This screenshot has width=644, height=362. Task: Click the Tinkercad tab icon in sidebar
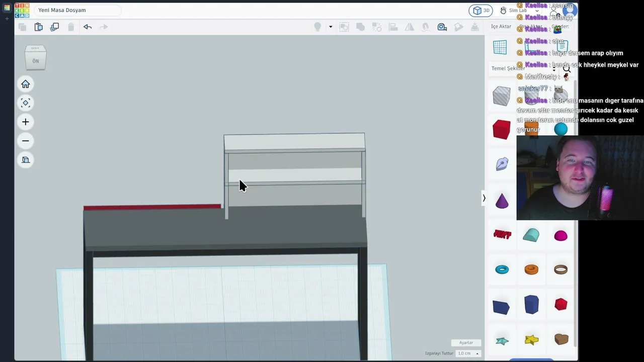[x=7, y=8]
